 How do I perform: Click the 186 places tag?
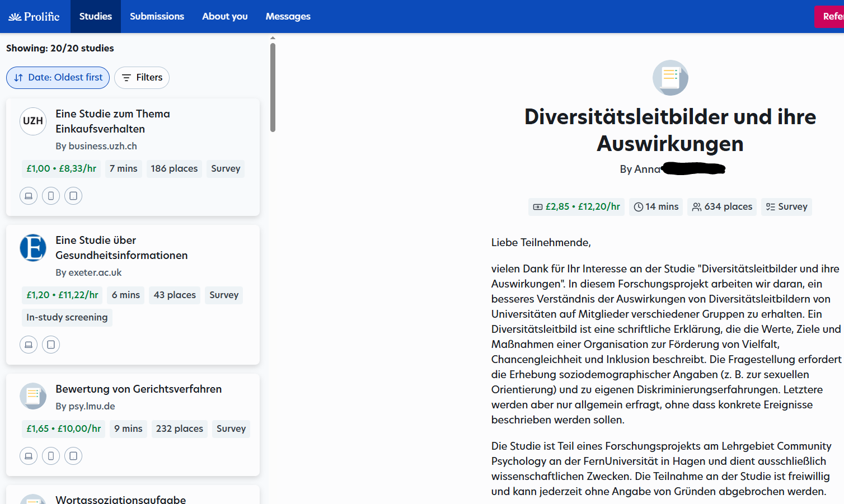point(174,169)
